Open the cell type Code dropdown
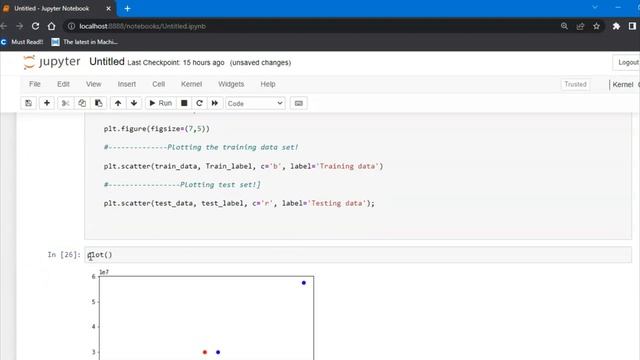640x360 pixels. (256, 104)
